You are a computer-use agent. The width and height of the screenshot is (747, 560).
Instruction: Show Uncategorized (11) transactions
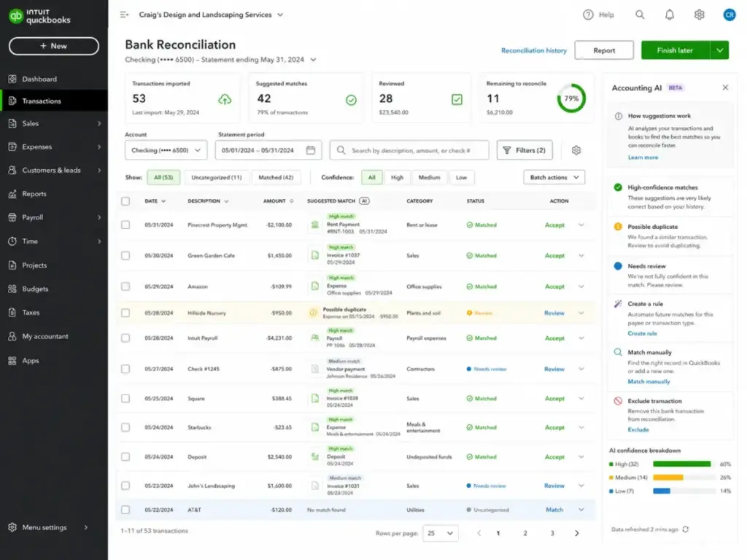coord(216,177)
